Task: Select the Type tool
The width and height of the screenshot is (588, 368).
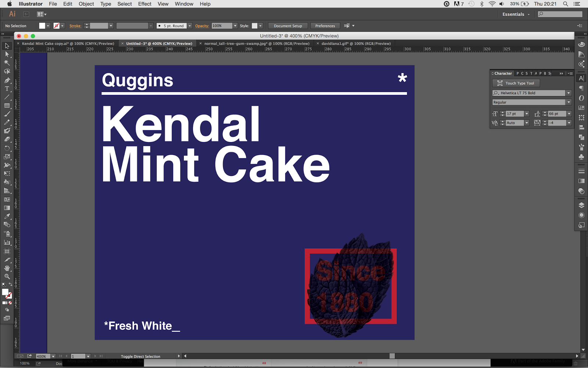Action: [x=7, y=89]
